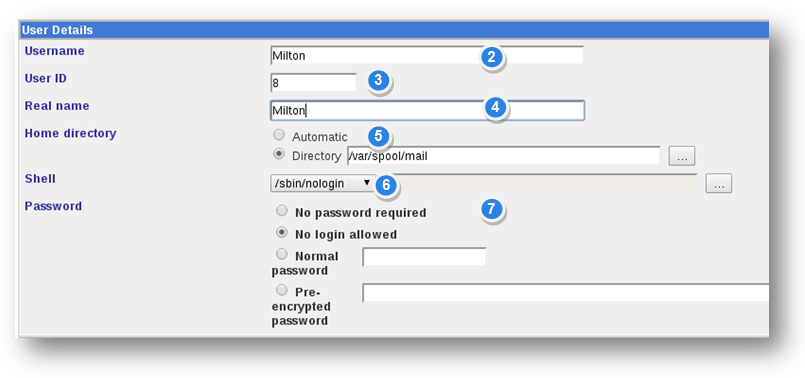Click the numbered callout 3 badge
This screenshot has height=378, width=805.
tap(378, 81)
